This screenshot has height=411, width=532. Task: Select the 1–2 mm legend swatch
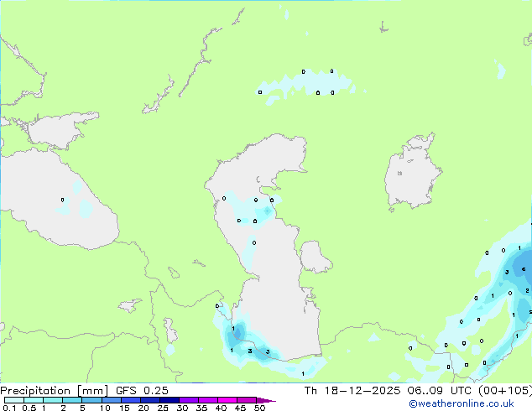pos(53,400)
